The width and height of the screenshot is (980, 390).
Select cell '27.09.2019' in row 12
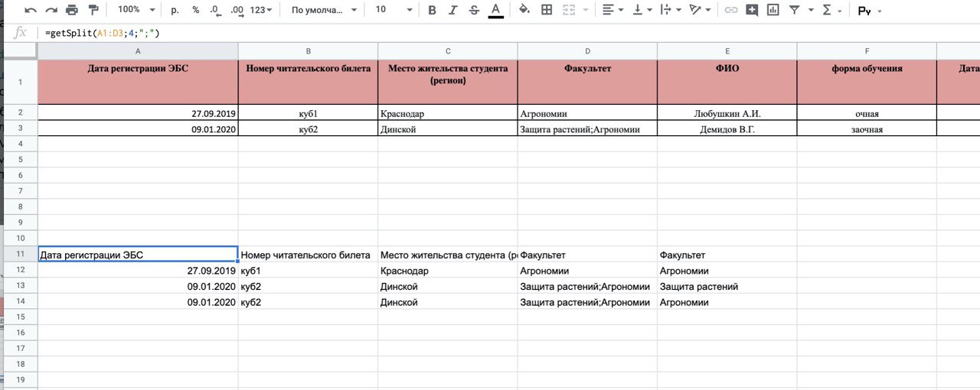click(x=138, y=271)
